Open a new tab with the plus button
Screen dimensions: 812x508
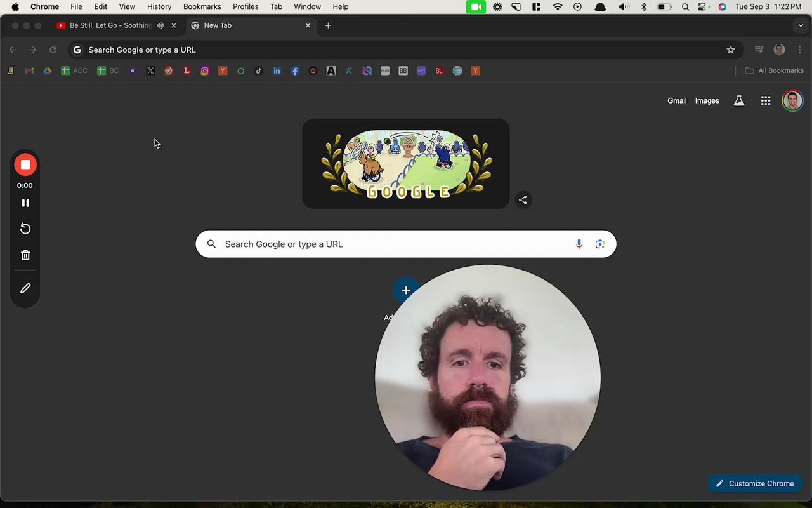point(328,25)
